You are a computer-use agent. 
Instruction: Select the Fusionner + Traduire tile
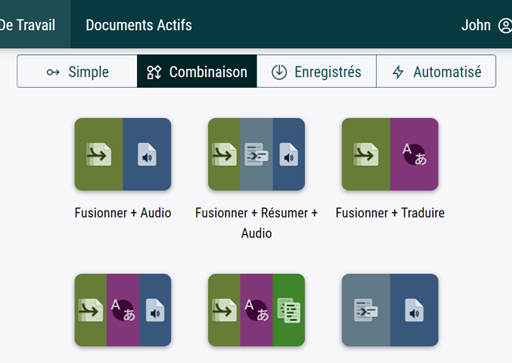[390, 154]
